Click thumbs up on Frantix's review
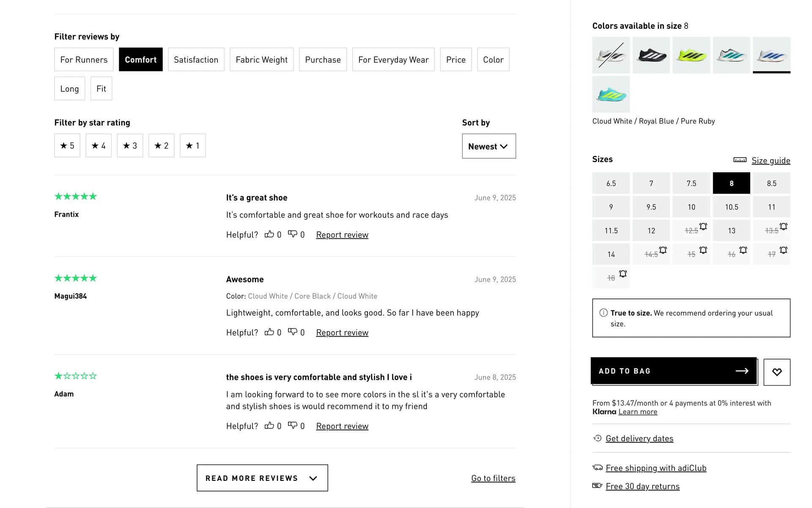This screenshot has height=508, width=812. pyautogui.click(x=269, y=234)
